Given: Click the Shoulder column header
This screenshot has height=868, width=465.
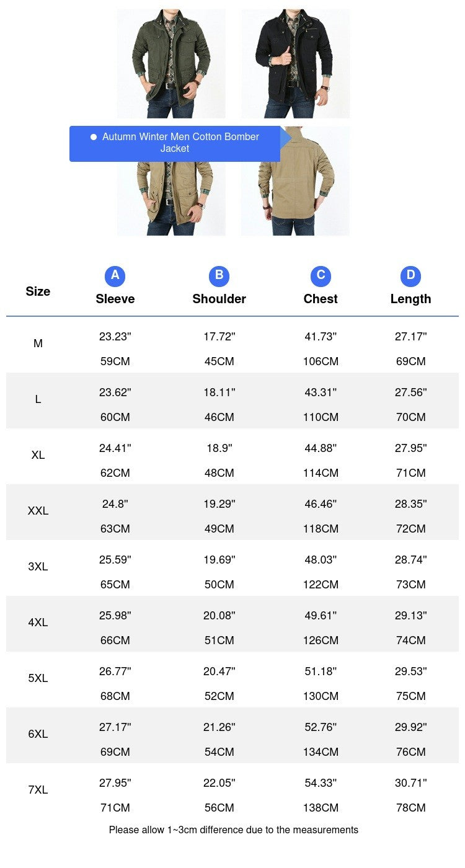Looking at the screenshot, I should 219,299.
